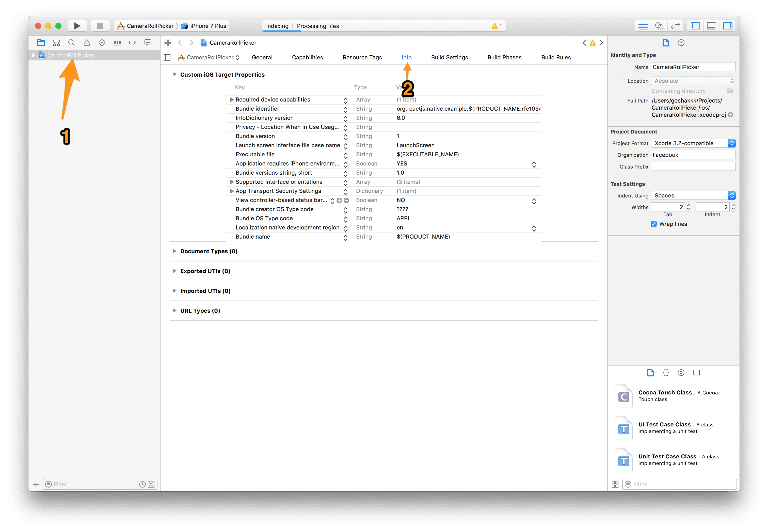This screenshot has height=532, width=768.
Task: Choose the containing directory folder icon
Action: click(x=730, y=91)
